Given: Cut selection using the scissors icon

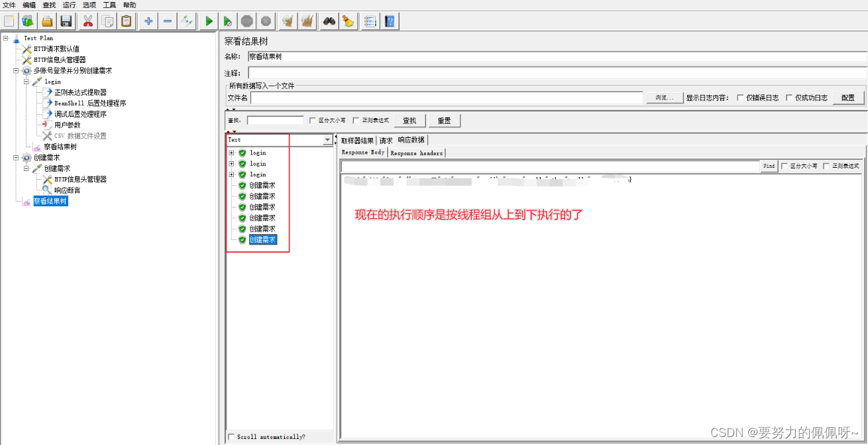Looking at the screenshot, I should [87, 21].
